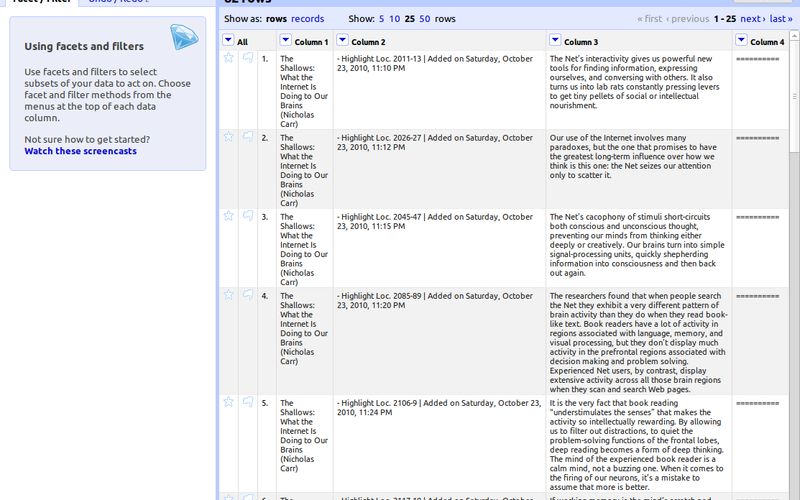Select cell 'Highlight Loc. 2085-89' in Column 2

pyautogui.click(x=435, y=301)
